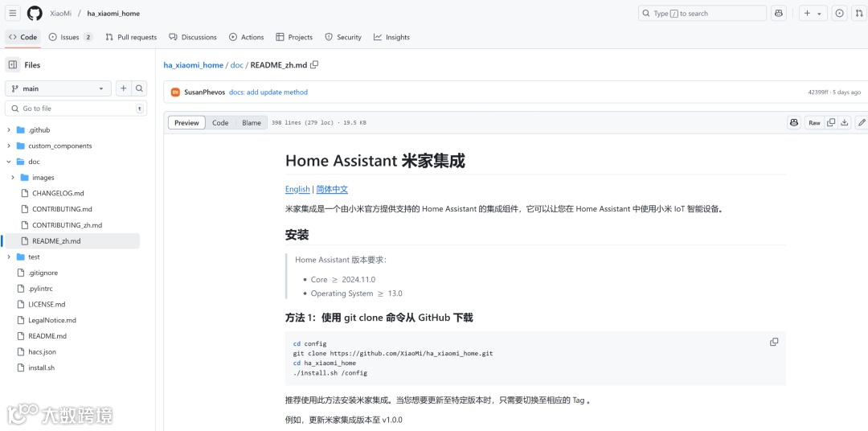The height and width of the screenshot is (431, 868).
Task: Open LICENSE.md in file tree
Action: click(47, 305)
